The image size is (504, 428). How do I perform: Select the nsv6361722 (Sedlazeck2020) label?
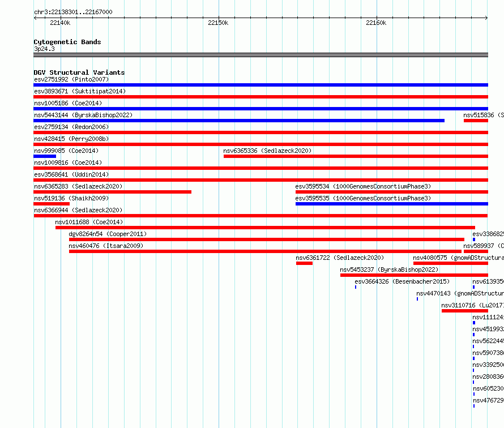click(340, 258)
